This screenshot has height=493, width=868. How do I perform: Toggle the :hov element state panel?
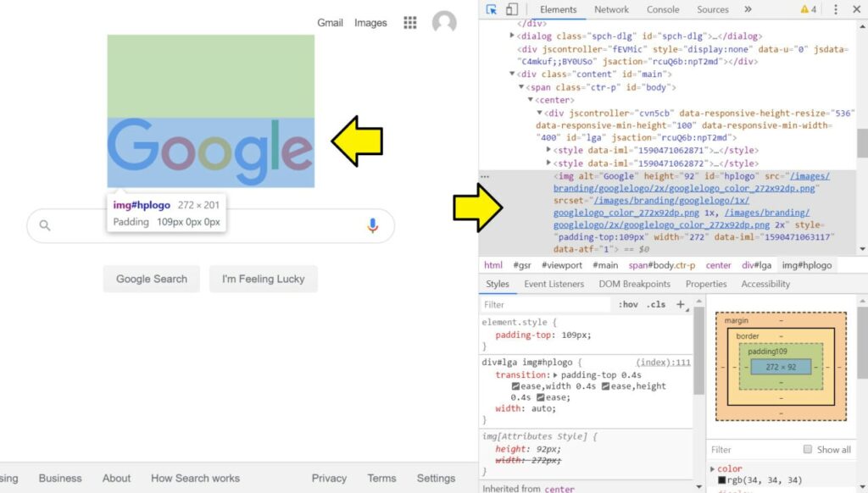pos(628,305)
